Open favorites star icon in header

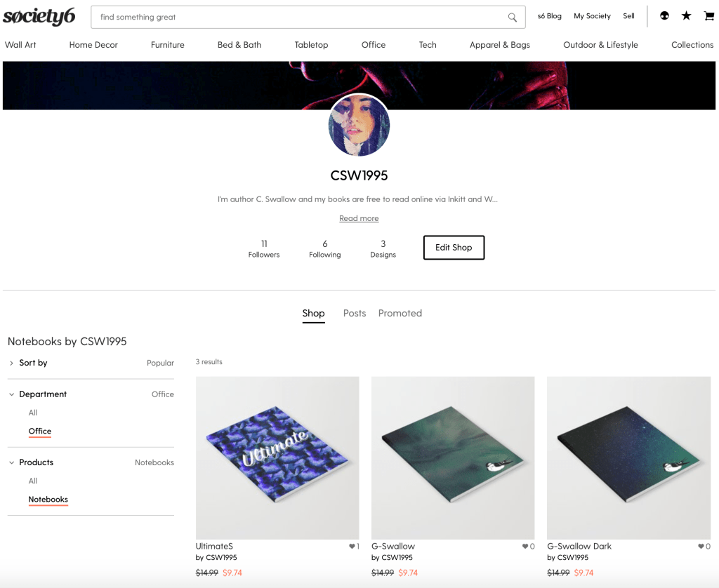(686, 16)
